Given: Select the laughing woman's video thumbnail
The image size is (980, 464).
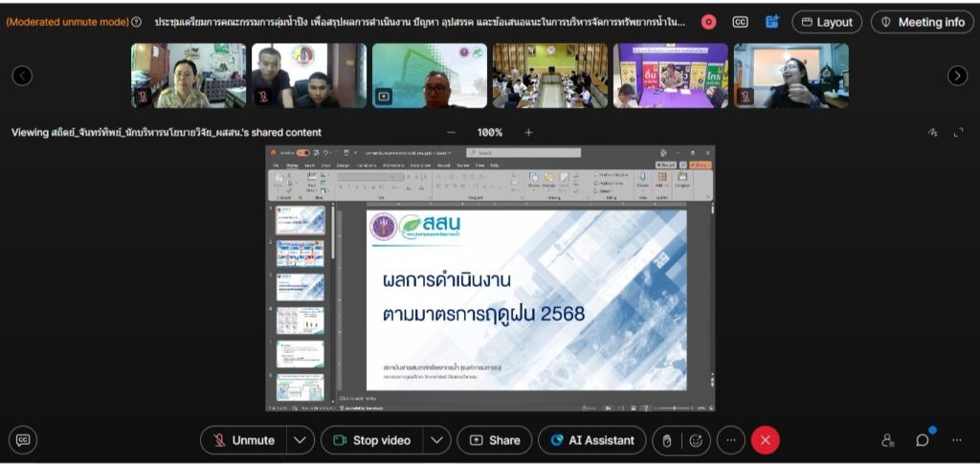Looking at the screenshot, I should click(791, 76).
